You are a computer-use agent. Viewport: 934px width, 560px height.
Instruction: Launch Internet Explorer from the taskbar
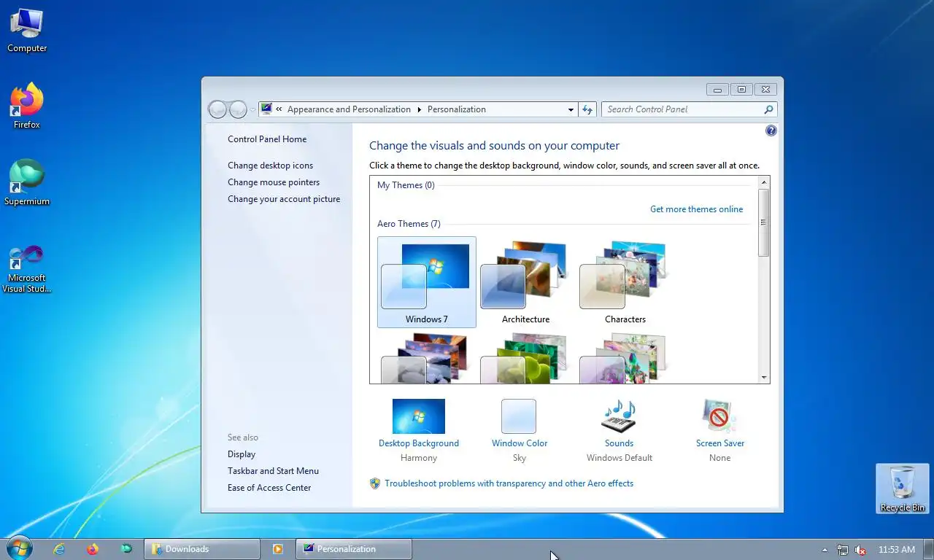point(59,549)
